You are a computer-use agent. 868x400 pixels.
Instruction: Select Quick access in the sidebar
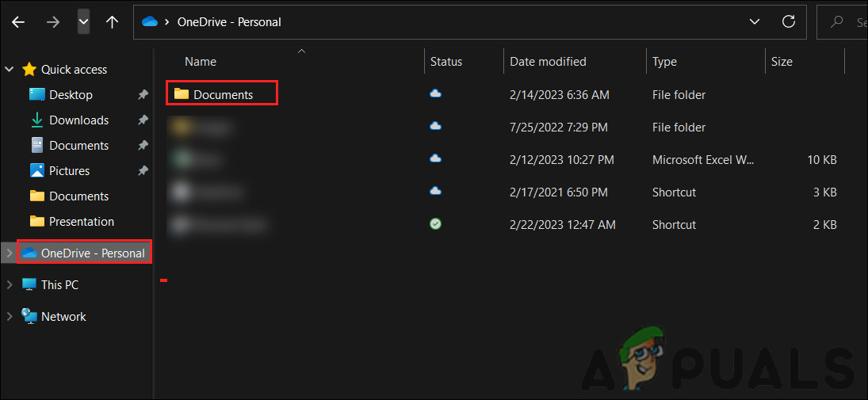pos(75,70)
